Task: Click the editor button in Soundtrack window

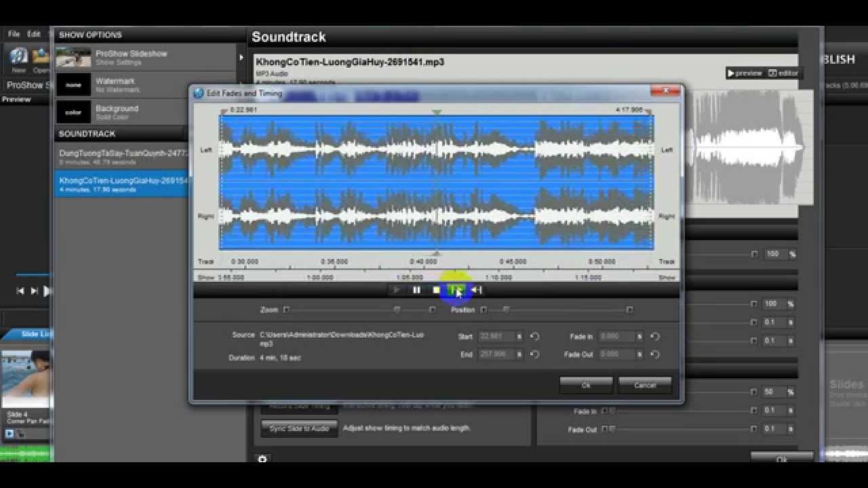Action: pyautogui.click(x=783, y=73)
